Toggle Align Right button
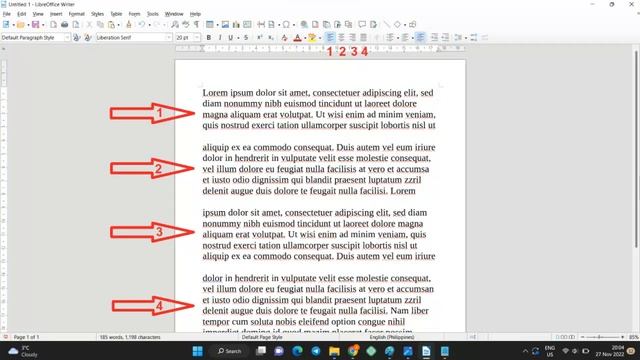This screenshot has width=640, height=360. point(352,38)
